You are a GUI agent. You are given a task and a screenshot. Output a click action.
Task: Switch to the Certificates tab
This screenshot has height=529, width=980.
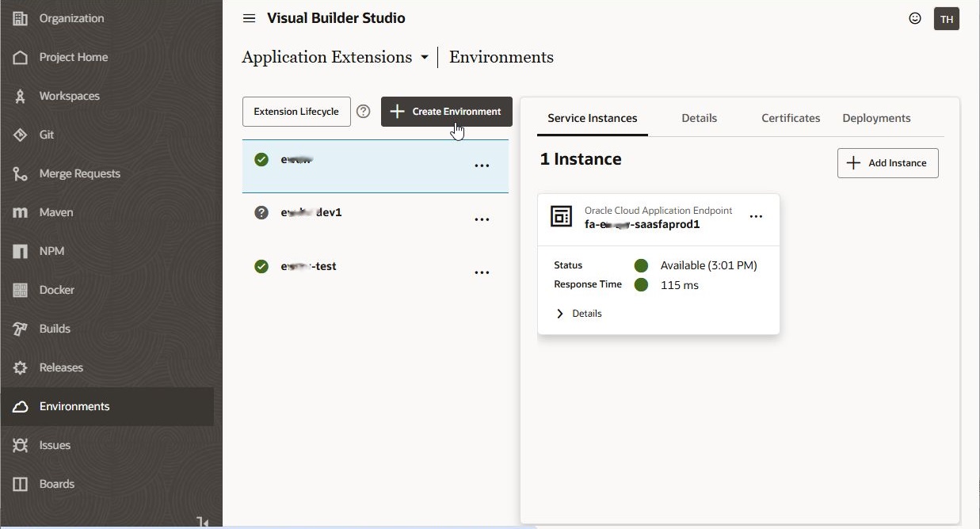pos(791,118)
